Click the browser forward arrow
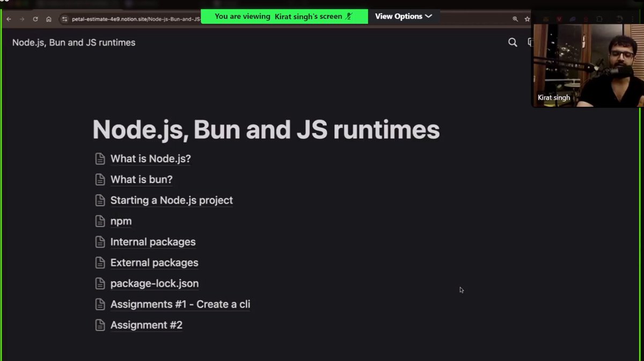The image size is (644, 361). coord(22,19)
